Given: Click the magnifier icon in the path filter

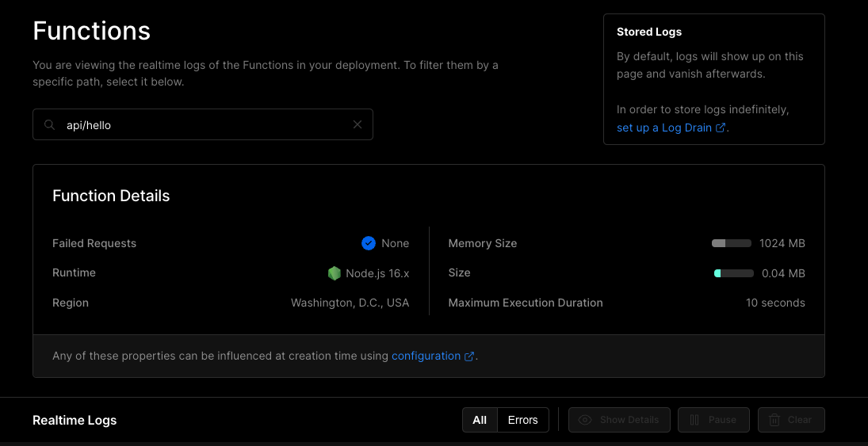Looking at the screenshot, I should pyautogui.click(x=50, y=125).
